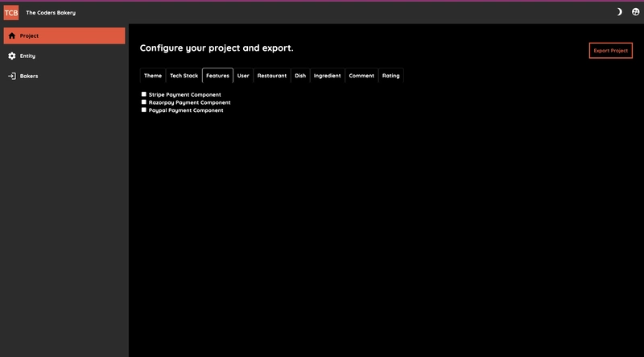Open the Dish tab
Screen dimensions: 644x357
click(300, 76)
